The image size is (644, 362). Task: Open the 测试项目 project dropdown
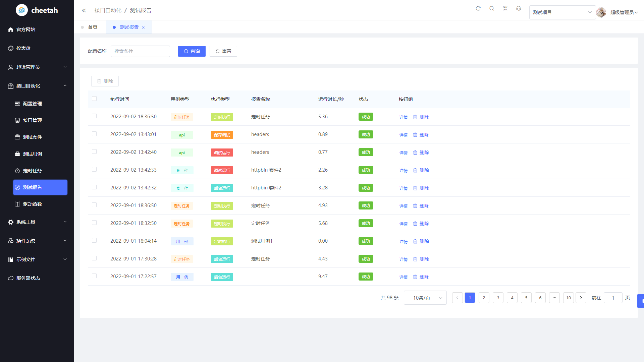point(562,12)
